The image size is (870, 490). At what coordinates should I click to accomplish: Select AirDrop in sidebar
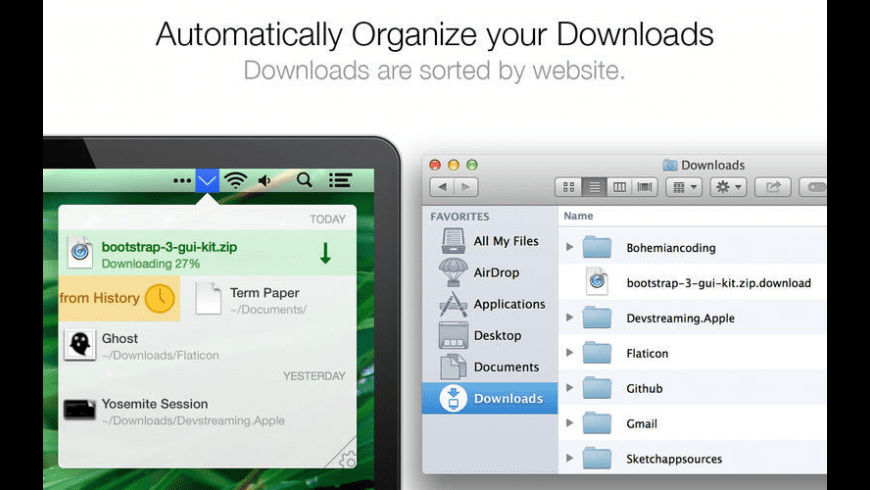click(490, 272)
